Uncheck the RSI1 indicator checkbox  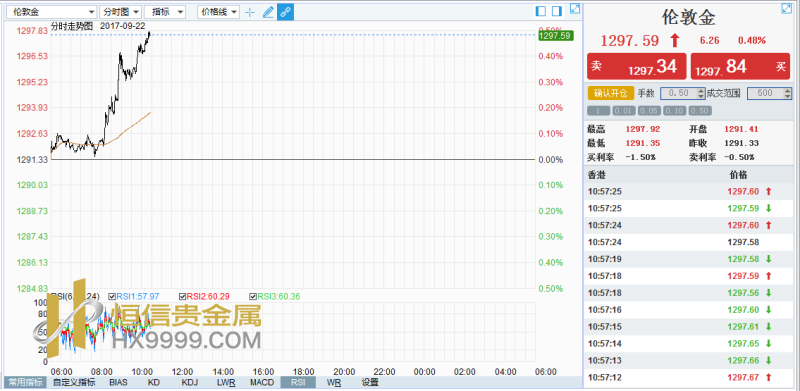(x=112, y=296)
